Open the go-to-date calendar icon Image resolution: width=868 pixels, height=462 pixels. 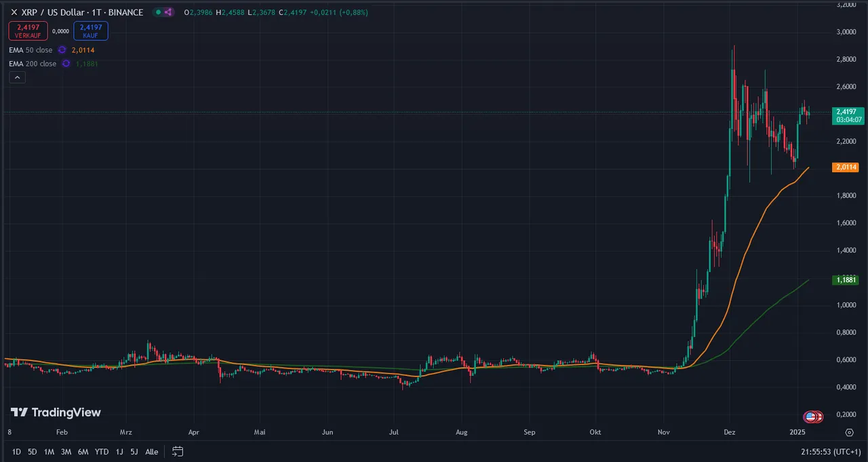click(178, 451)
